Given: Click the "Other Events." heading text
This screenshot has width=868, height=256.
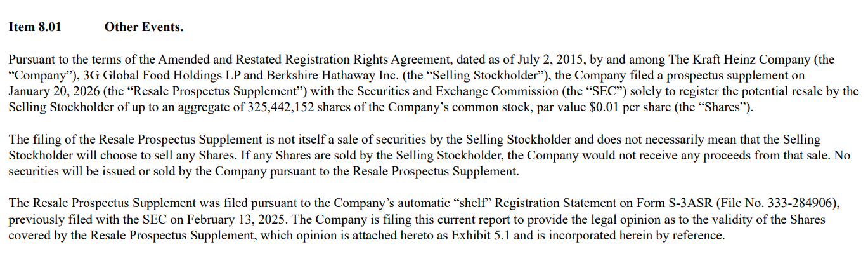Looking at the screenshot, I should click(143, 27).
